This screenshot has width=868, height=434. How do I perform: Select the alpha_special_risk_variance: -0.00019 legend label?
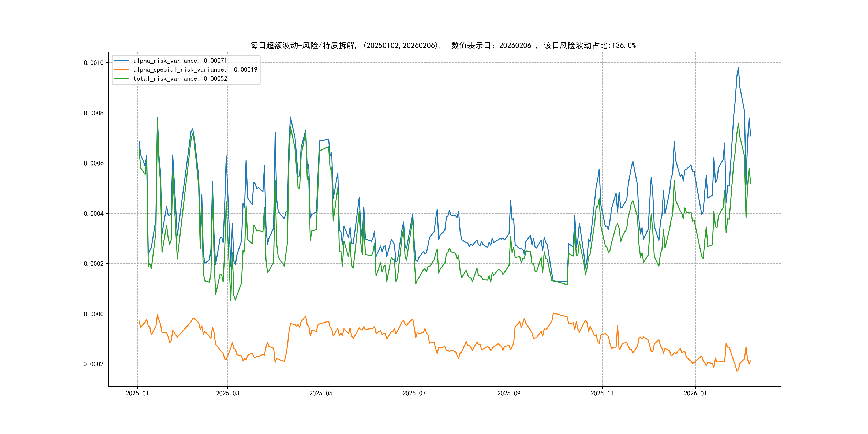195,70
